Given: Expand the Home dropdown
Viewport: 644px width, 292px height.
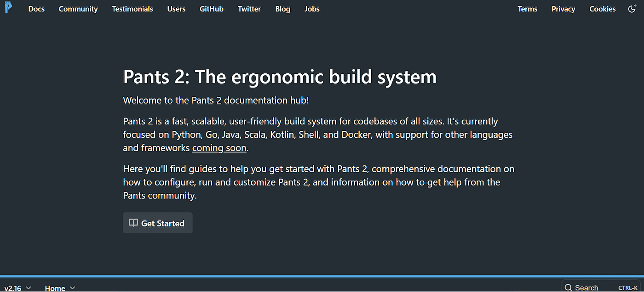Looking at the screenshot, I should [x=60, y=288].
